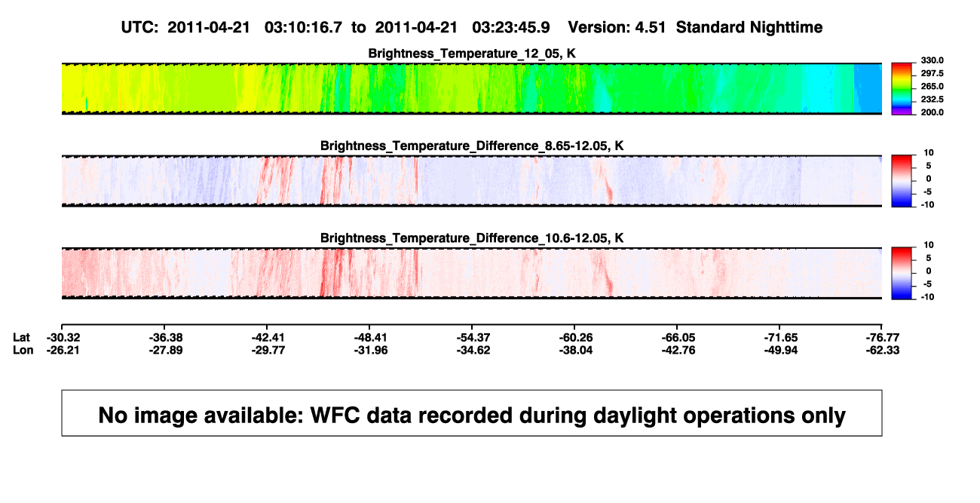Click the longitude value -38.04
The width and height of the screenshot is (980, 503).
coord(574,350)
